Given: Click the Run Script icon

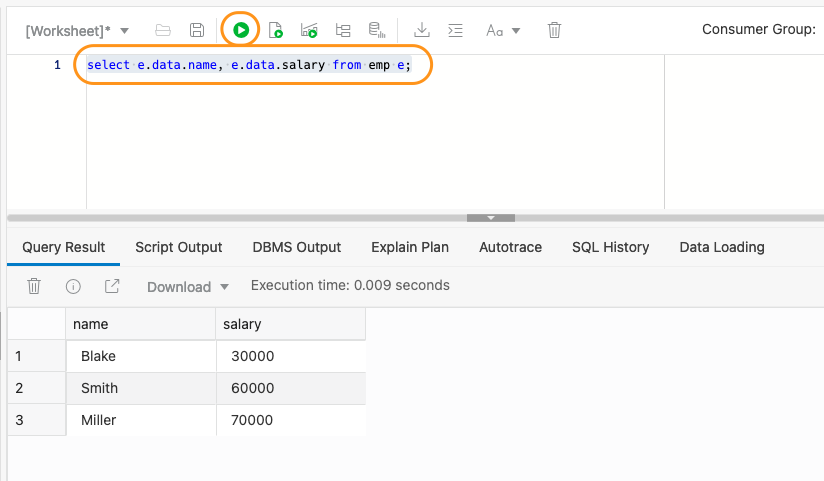Looking at the screenshot, I should coord(275,30).
